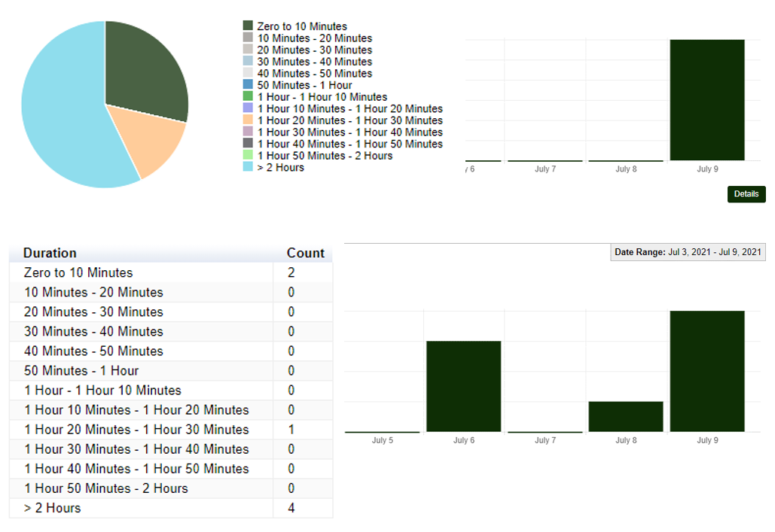
Task: Click the dark green Zero to 10 Minutes legend swatch
Action: click(x=248, y=26)
